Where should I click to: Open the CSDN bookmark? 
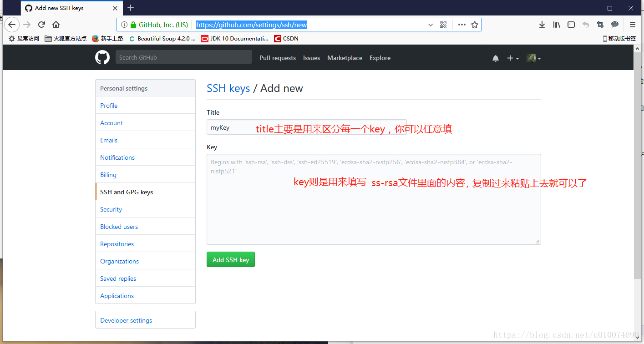coord(286,39)
